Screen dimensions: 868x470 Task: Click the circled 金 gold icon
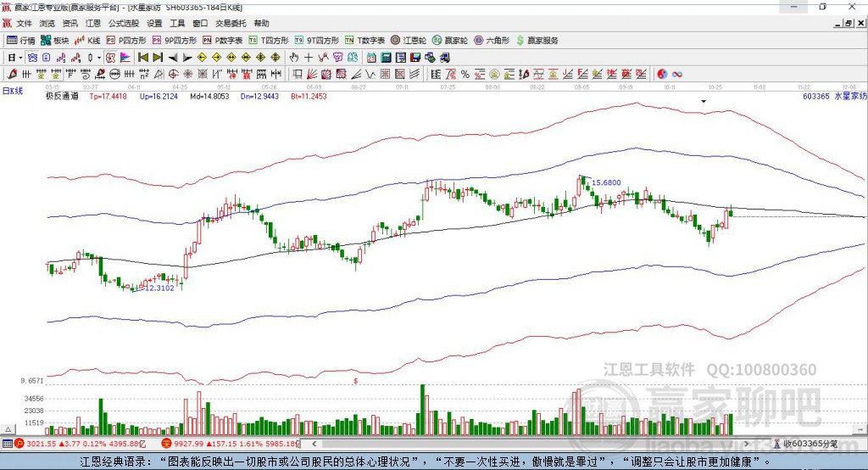pos(494,75)
